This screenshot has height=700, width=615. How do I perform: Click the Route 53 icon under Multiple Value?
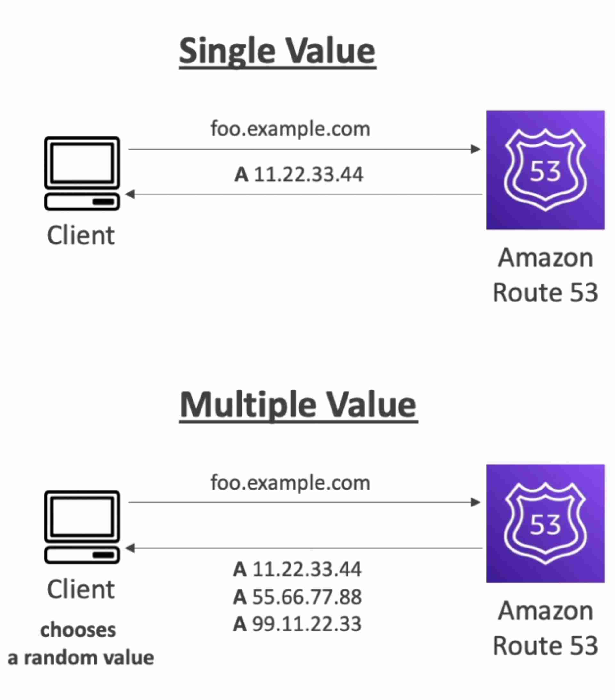[x=545, y=523]
